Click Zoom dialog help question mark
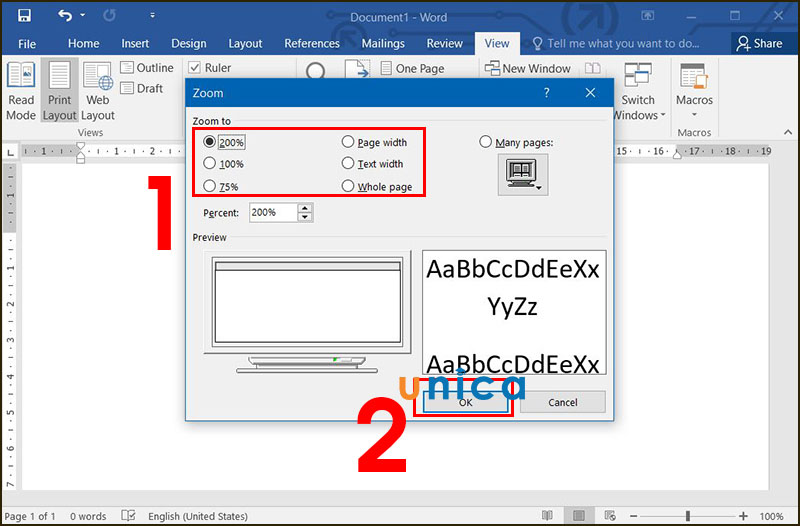800x526 pixels. (546, 93)
